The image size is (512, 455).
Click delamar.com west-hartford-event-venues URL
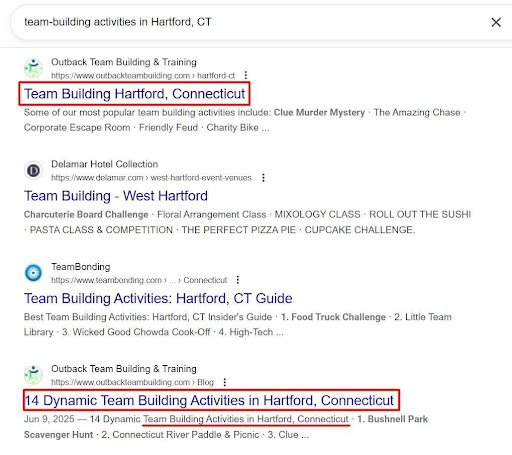tap(151, 178)
